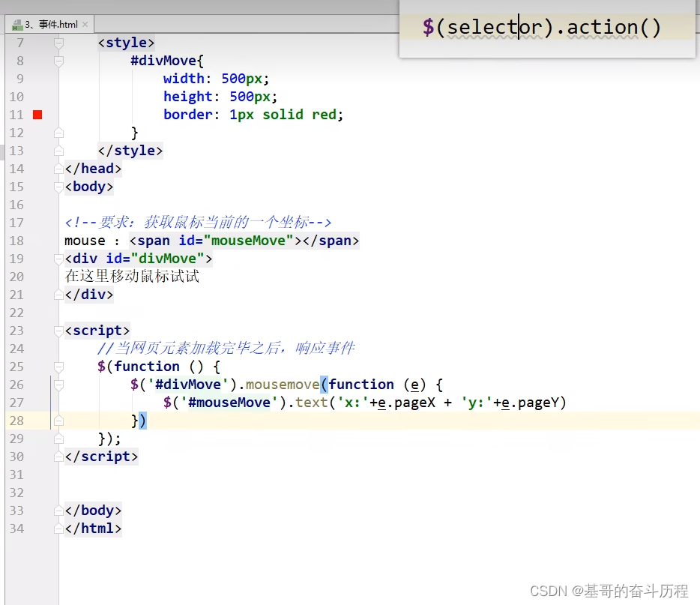
Task: Collapse the style block at line 7
Action: (58, 42)
